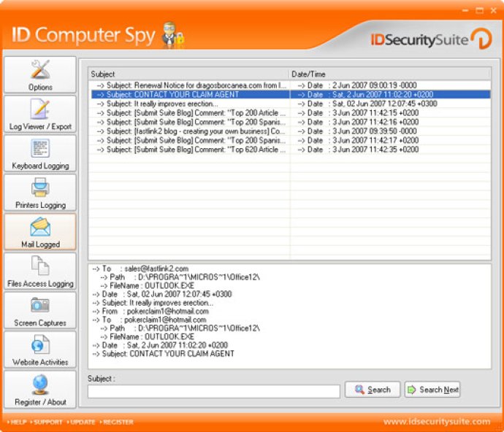The height and width of the screenshot is (432, 504).
Task: Click the REGISTER footer link
Action: tap(116, 422)
